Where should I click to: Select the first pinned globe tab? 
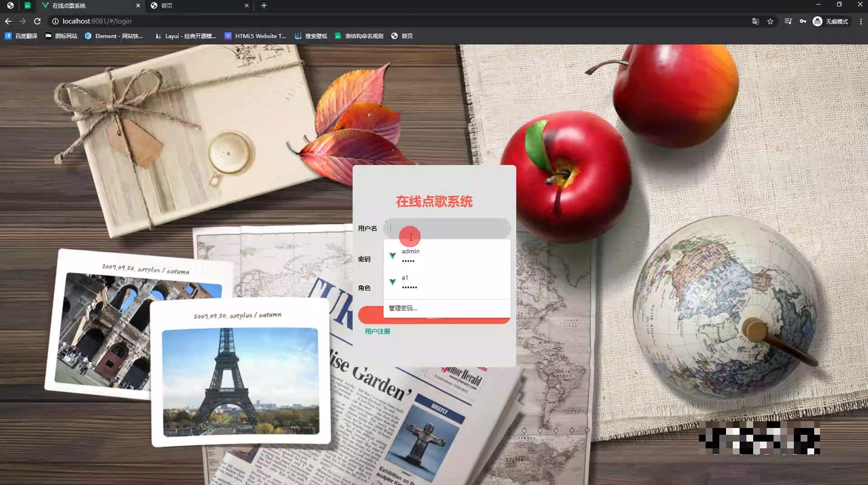click(x=10, y=5)
